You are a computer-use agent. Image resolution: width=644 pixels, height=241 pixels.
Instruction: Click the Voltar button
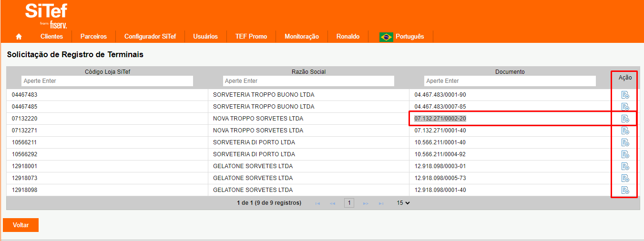(x=20, y=225)
